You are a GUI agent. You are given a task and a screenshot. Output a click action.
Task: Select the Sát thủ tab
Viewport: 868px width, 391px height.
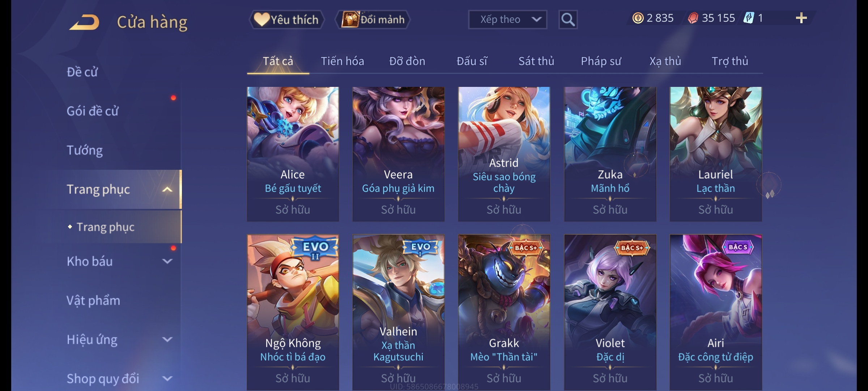[536, 61]
